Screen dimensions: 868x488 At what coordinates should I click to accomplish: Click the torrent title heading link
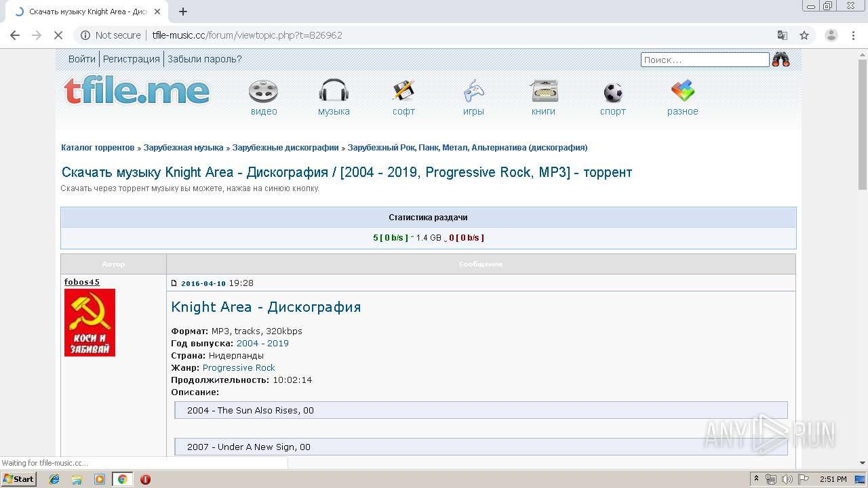[347, 172]
